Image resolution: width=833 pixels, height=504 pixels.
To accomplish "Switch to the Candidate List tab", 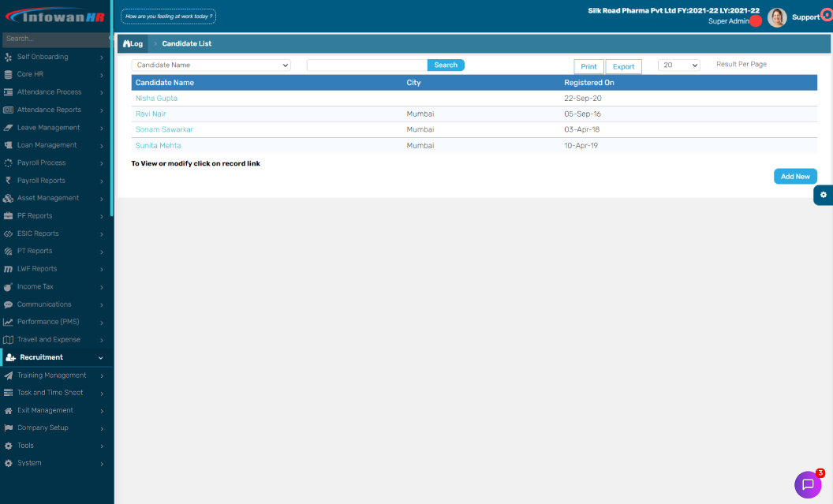I will tap(186, 43).
